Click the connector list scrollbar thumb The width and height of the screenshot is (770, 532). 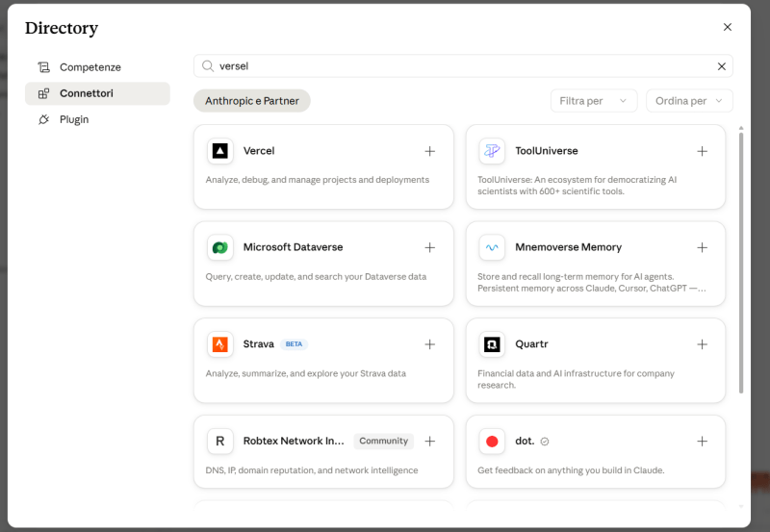coord(741,263)
